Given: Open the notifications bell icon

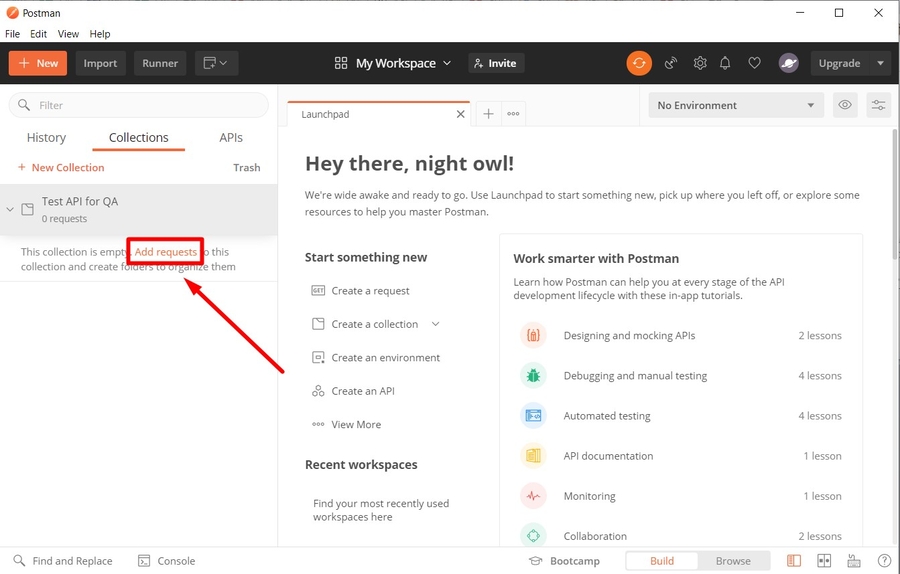Looking at the screenshot, I should point(726,63).
